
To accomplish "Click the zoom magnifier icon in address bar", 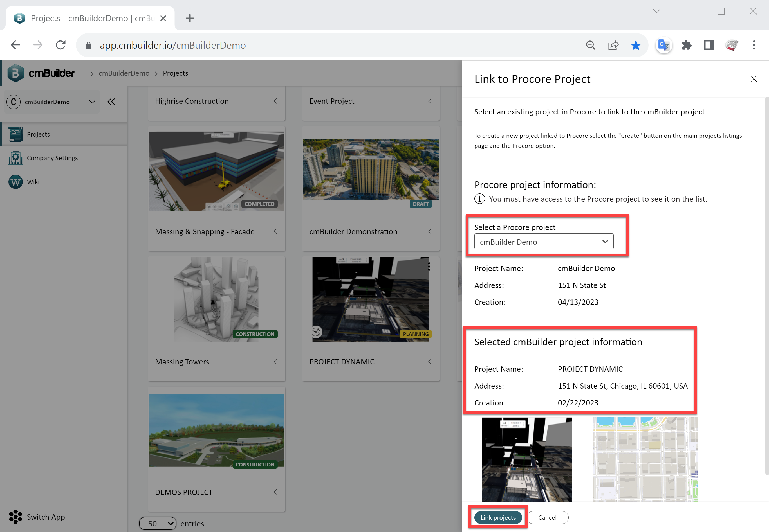I will pos(591,45).
